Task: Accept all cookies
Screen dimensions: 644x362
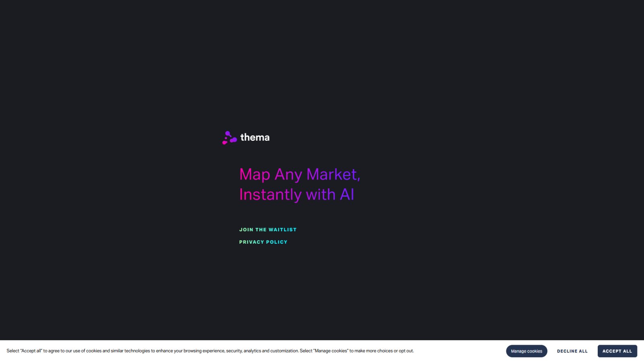Action: [x=617, y=351]
